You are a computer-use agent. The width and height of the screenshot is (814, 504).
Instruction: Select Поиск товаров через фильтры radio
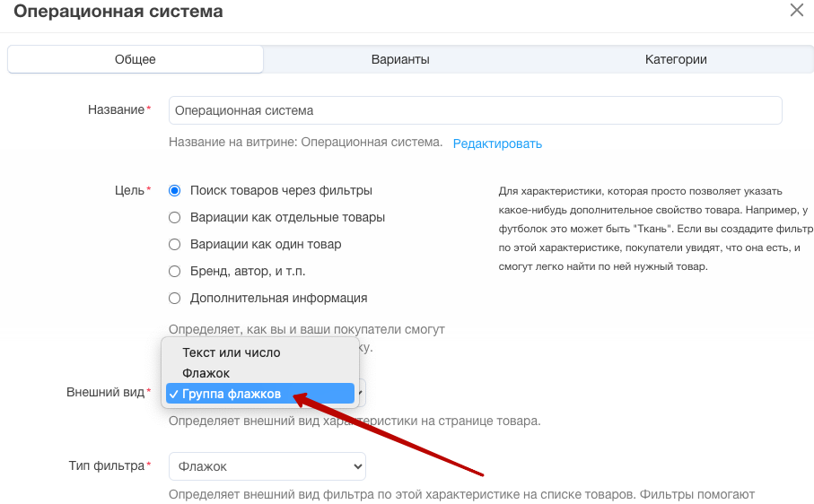coord(174,191)
